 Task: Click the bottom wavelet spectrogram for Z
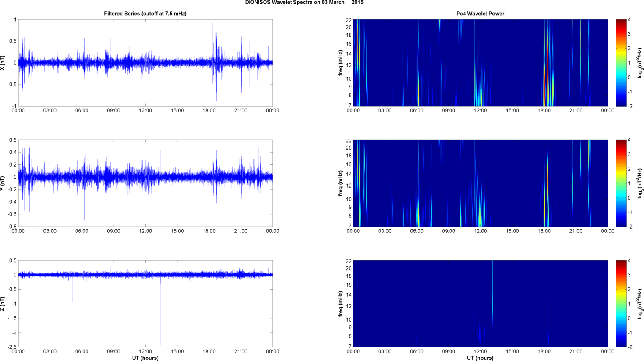pyautogui.click(x=480, y=304)
